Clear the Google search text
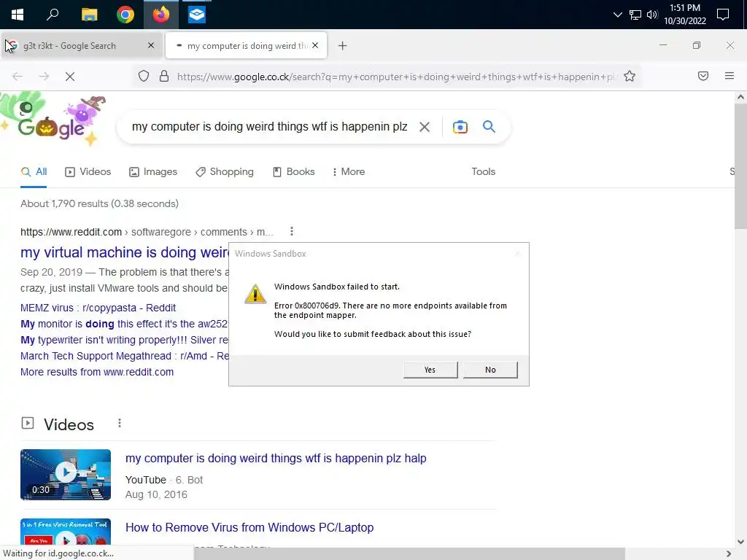 pos(425,127)
